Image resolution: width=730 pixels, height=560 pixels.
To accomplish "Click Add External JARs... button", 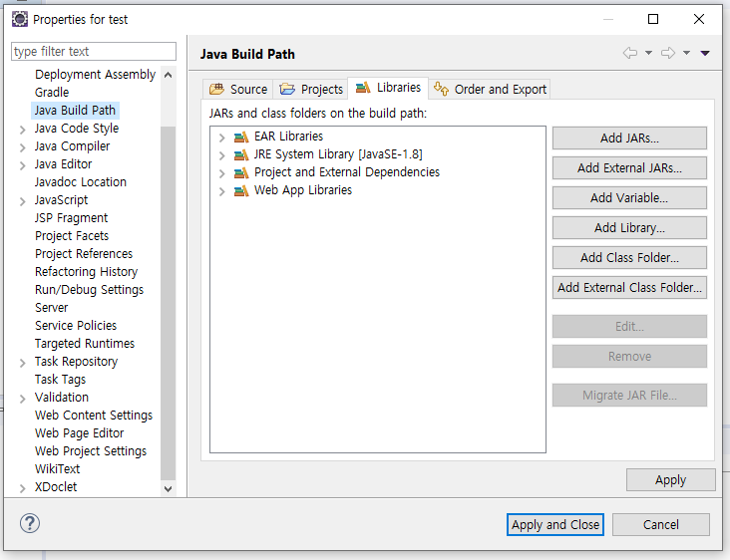I will point(629,168).
